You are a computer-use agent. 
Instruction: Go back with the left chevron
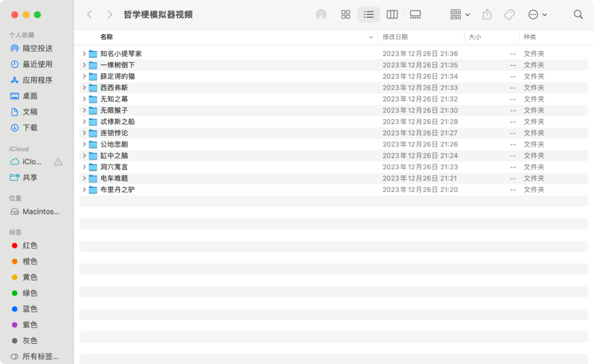pos(90,15)
